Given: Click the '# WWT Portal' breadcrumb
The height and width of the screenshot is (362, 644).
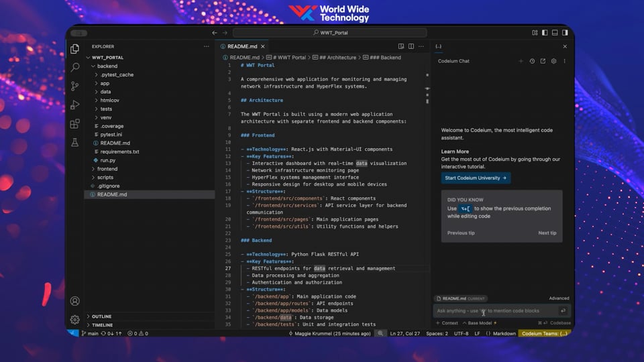Looking at the screenshot, I should click(286, 58).
